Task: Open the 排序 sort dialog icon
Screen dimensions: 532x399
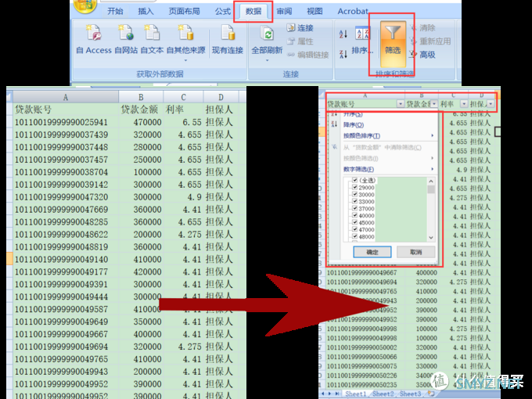Action: 362,33
